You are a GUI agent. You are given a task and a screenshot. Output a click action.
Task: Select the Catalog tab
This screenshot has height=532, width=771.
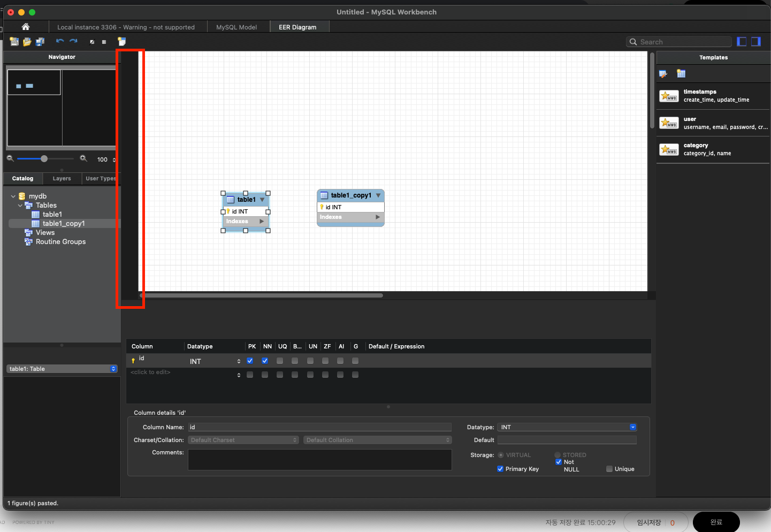point(22,178)
